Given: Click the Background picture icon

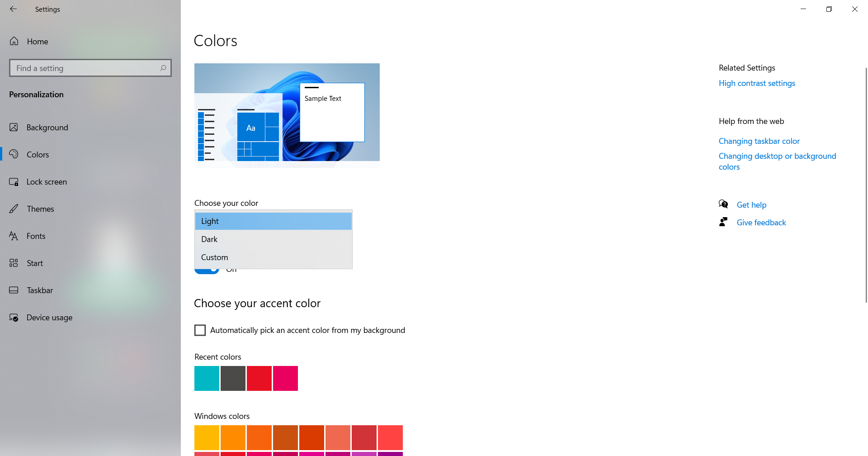Looking at the screenshot, I should click(14, 127).
